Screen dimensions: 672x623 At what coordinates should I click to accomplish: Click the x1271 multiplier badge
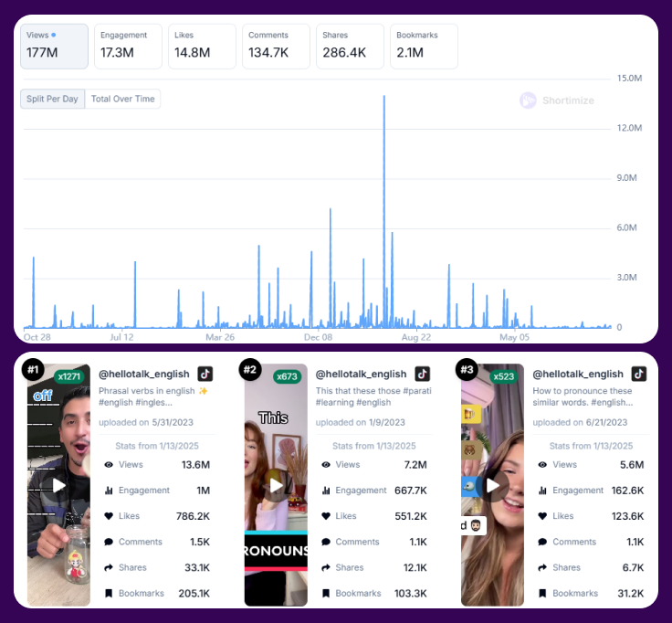(x=68, y=375)
